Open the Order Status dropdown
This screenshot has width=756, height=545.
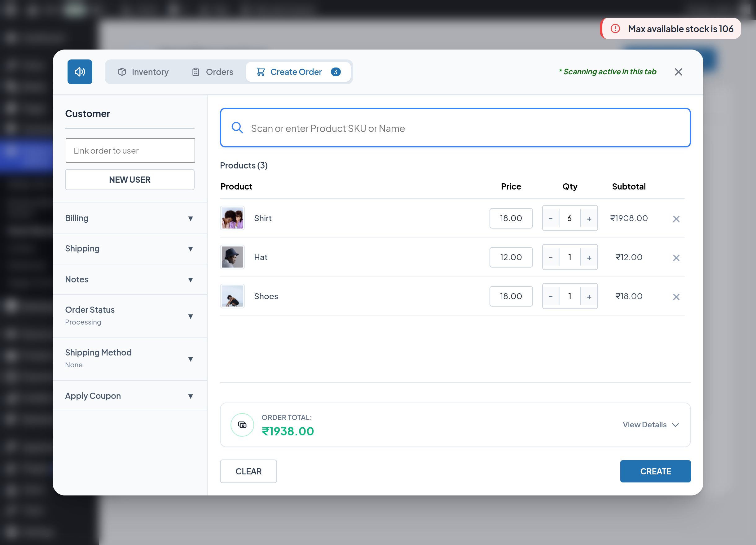(x=130, y=316)
